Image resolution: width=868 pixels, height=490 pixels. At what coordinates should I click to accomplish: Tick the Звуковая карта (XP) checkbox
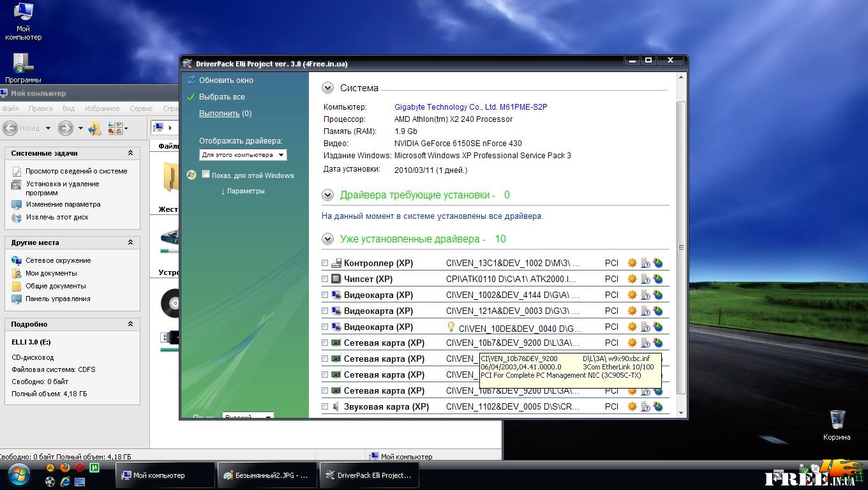click(x=325, y=406)
